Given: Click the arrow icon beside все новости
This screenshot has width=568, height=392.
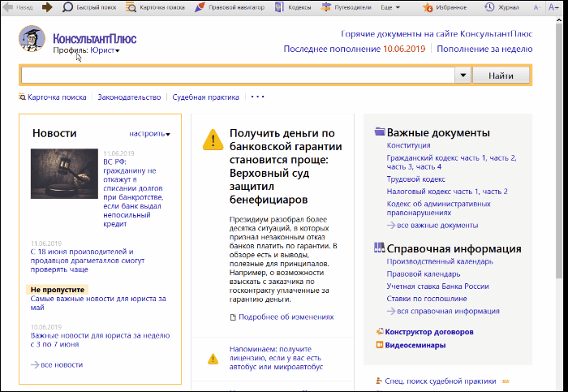Looking at the screenshot, I should 35,364.
